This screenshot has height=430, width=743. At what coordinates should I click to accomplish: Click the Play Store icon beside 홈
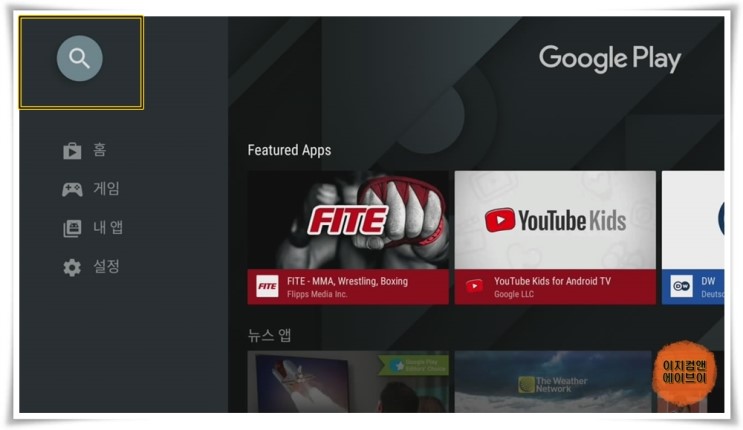coord(72,151)
